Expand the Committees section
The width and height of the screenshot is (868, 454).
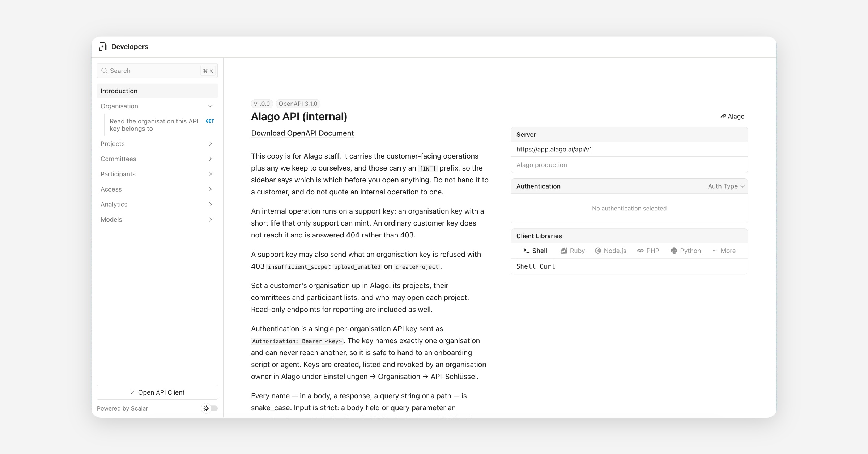pos(157,159)
